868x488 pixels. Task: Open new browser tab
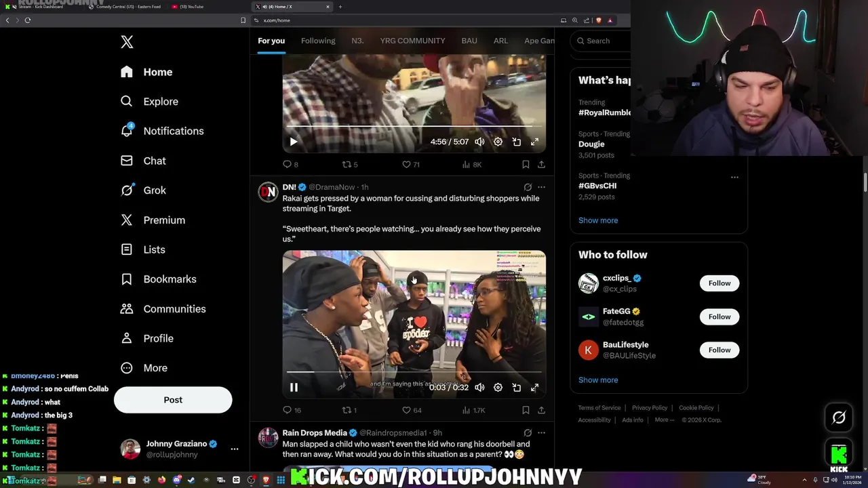340,7
